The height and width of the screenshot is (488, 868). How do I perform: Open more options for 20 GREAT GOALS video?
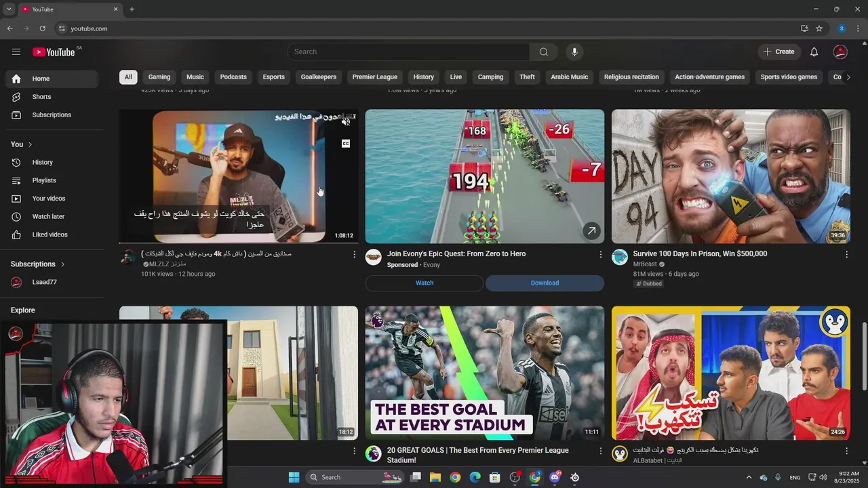(x=600, y=451)
